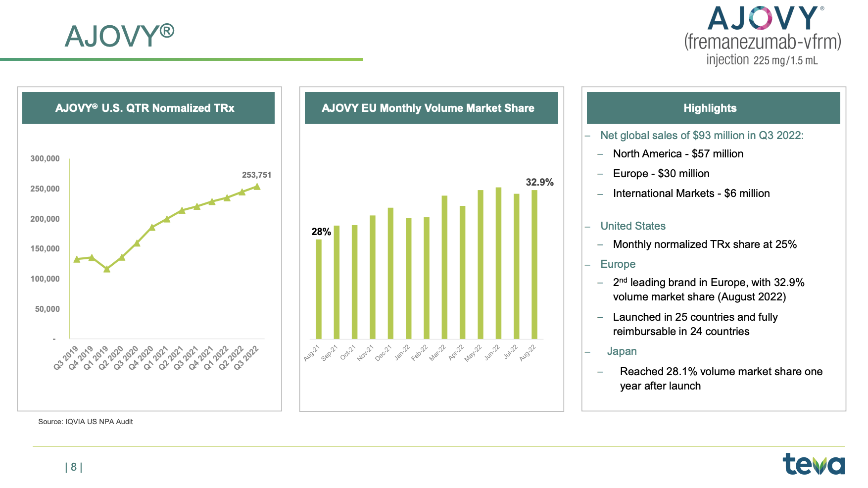Click the May-22 bar in the EU chart
Screen dimensions: 868x488
[x=481, y=264]
